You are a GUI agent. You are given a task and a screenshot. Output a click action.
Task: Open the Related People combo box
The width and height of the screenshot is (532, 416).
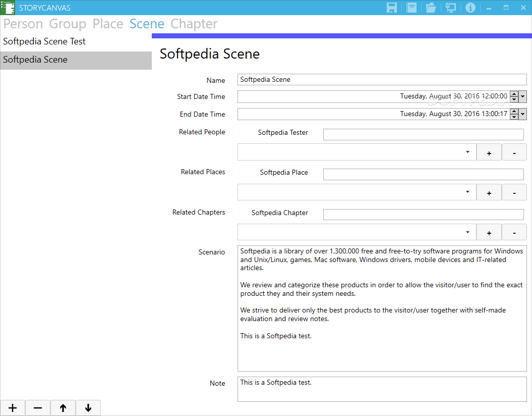pyautogui.click(x=357, y=152)
